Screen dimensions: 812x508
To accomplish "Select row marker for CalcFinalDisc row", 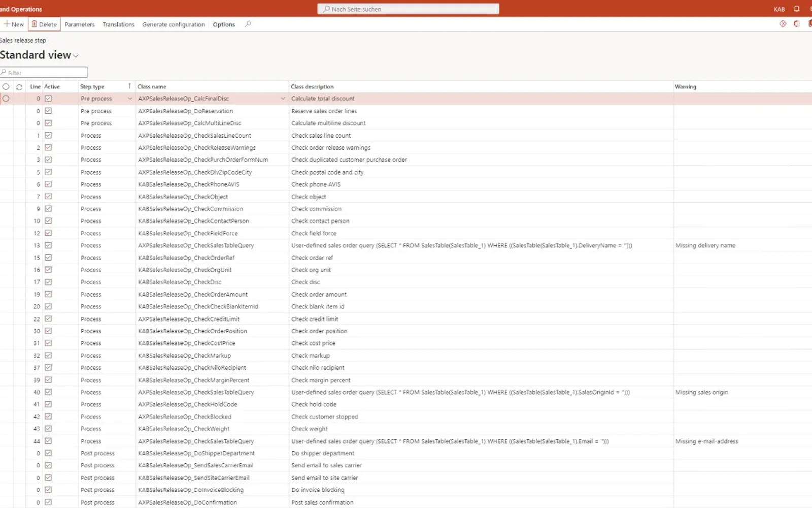I will click(6, 99).
